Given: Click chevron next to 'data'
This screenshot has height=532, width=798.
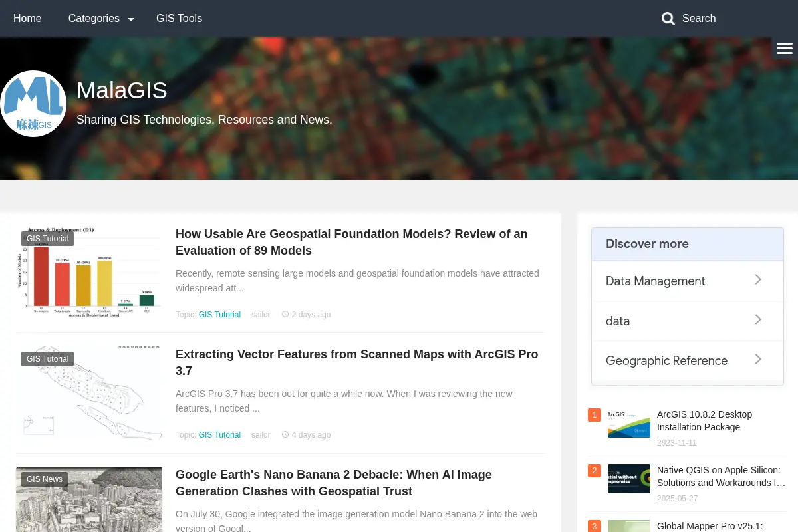Looking at the screenshot, I should click(x=758, y=319).
